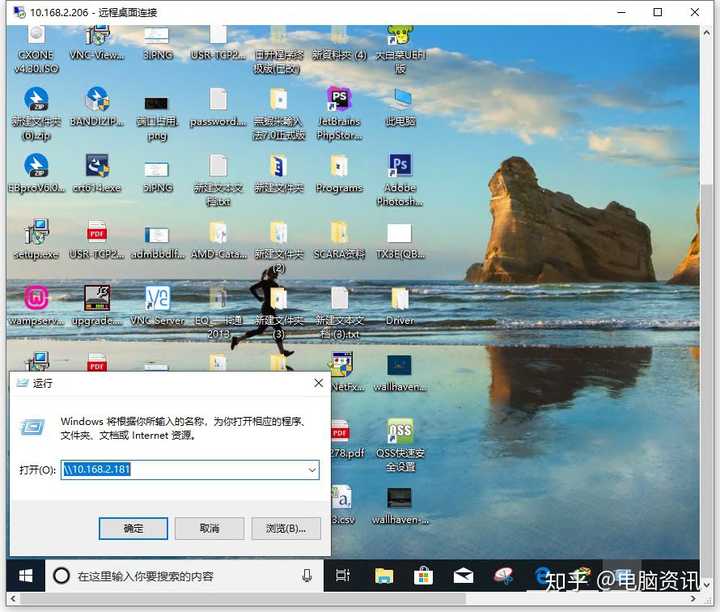Click the vertical scrollbar up arrow
The height and width of the screenshot is (612, 720).
coord(706,33)
